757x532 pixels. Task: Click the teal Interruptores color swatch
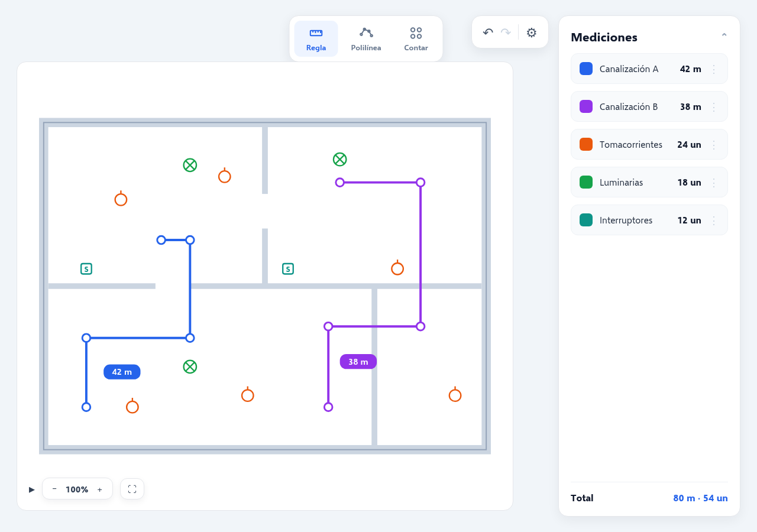[x=586, y=220]
